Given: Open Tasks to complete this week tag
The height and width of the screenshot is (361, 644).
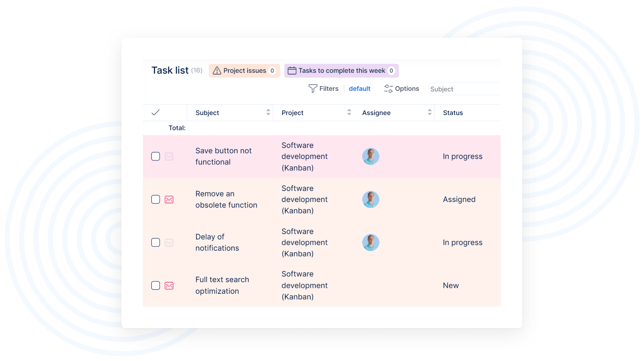Looking at the screenshot, I should (x=341, y=71).
